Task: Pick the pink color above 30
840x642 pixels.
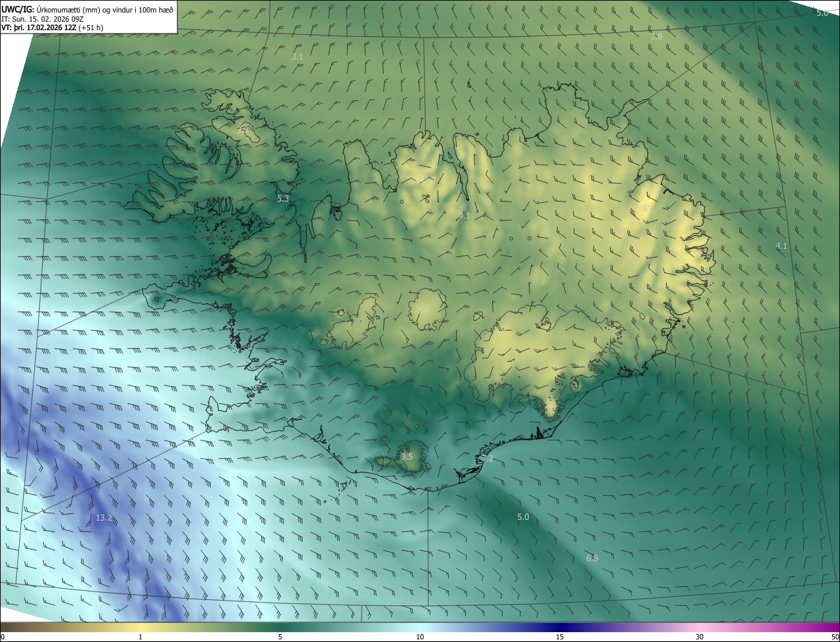Action: (700, 628)
